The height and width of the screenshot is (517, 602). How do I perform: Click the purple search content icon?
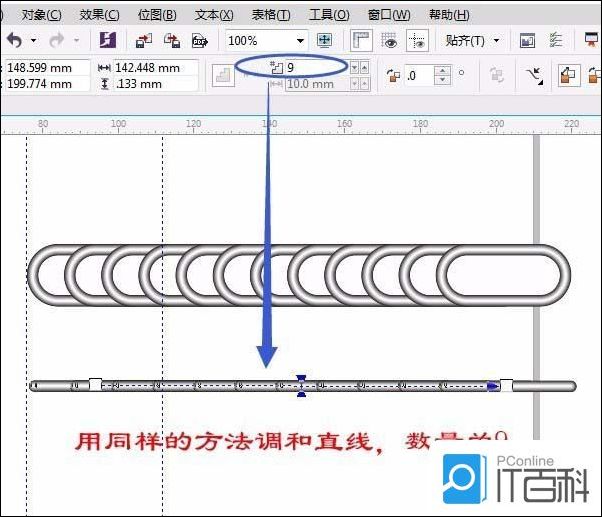tap(108, 40)
